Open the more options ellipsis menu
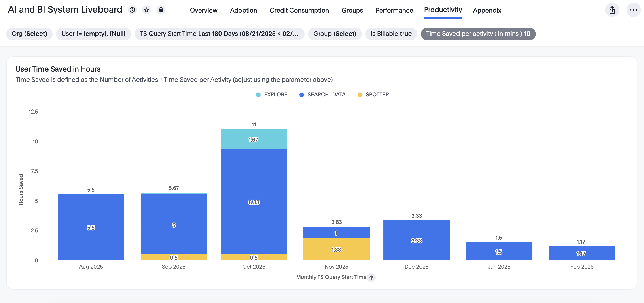This screenshot has height=303, width=644. pos(633,10)
